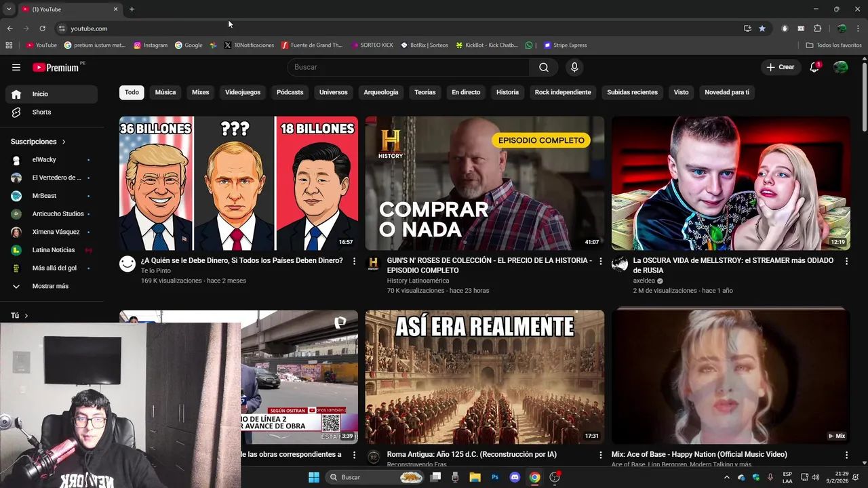Select the Mixes filter chip
The image size is (868, 488).
pos(201,92)
